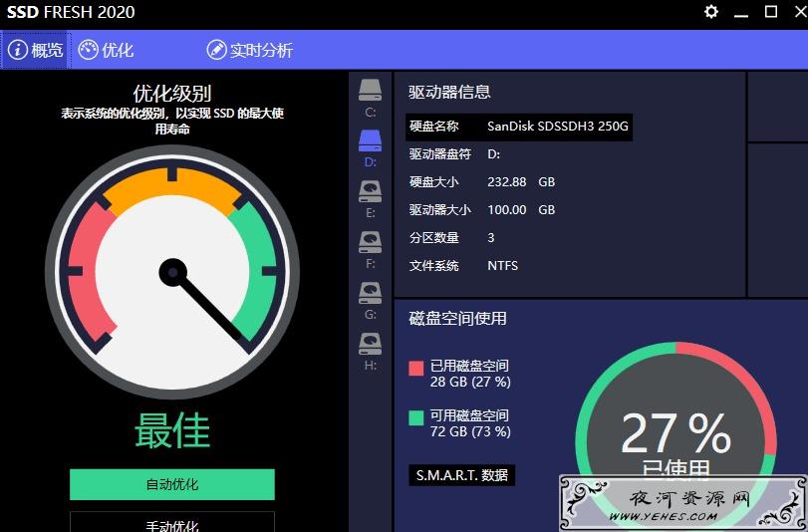The height and width of the screenshot is (532, 808).
Task: Click the 28 GB (27 %) used text
Action: click(470, 382)
